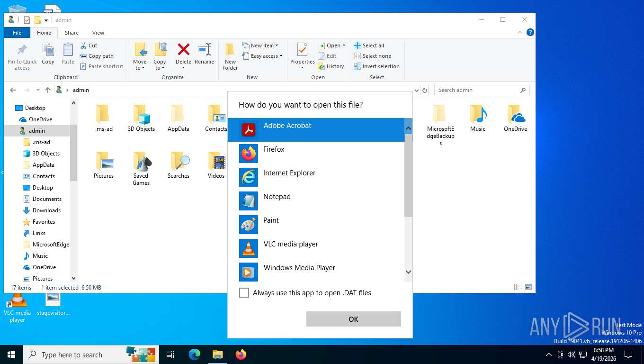Choose Paint in the open-with list
The height and width of the screenshot is (364, 644).
[316, 225]
